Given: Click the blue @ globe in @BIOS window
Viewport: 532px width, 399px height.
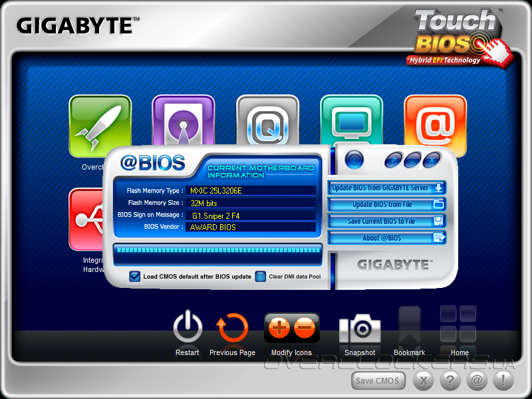Looking at the screenshot, I should pos(354,160).
